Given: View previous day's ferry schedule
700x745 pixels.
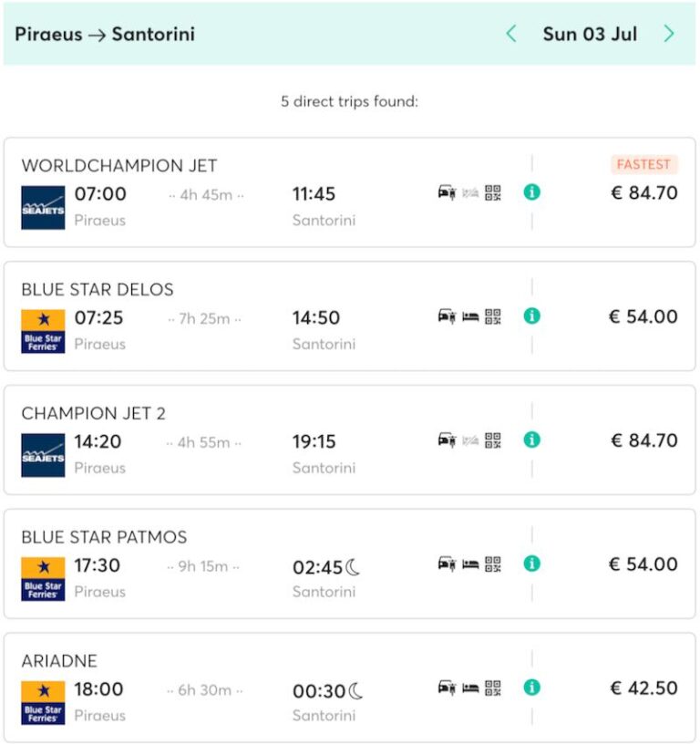Looking at the screenshot, I should (x=510, y=33).
